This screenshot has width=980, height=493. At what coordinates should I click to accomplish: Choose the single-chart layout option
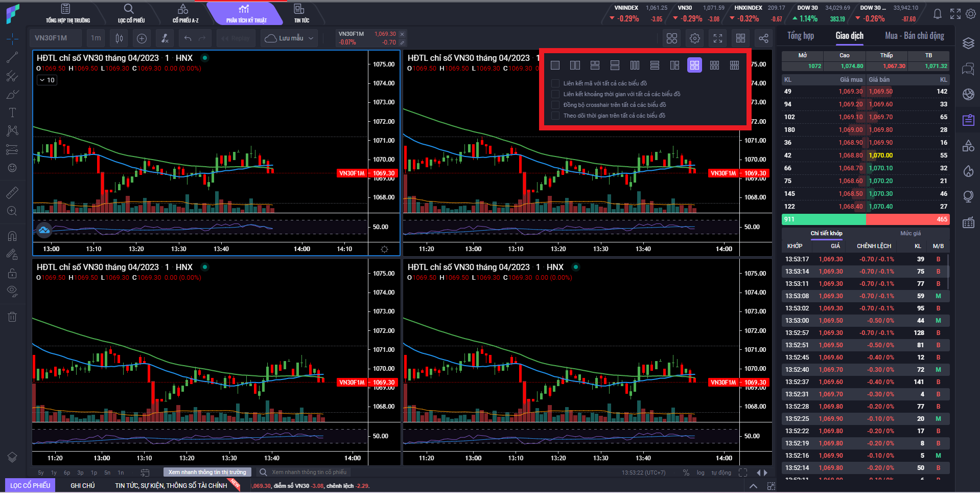[x=555, y=65]
